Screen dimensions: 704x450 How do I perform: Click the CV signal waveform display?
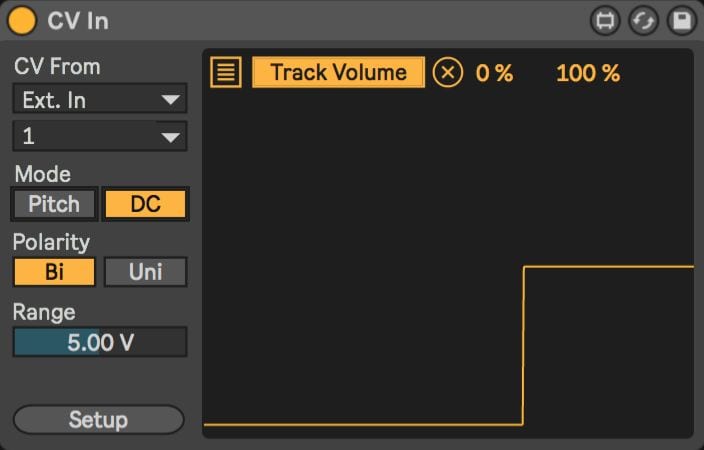448,263
